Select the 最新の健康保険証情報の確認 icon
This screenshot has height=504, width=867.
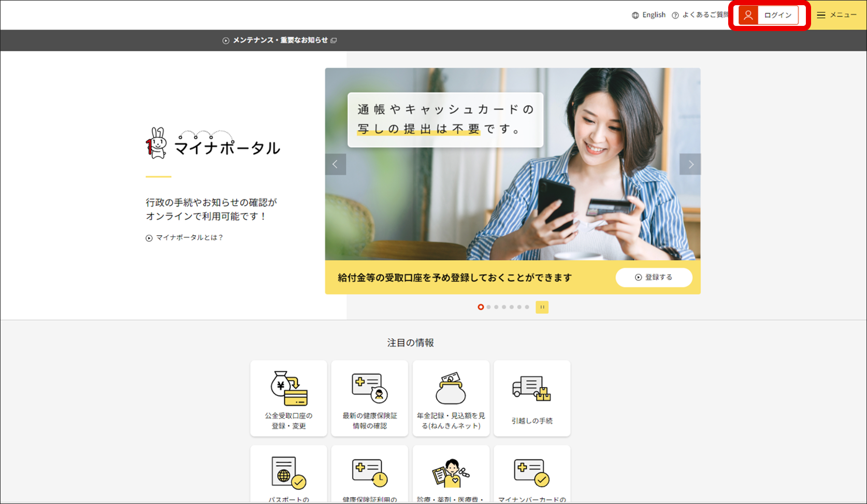[x=369, y=398]
